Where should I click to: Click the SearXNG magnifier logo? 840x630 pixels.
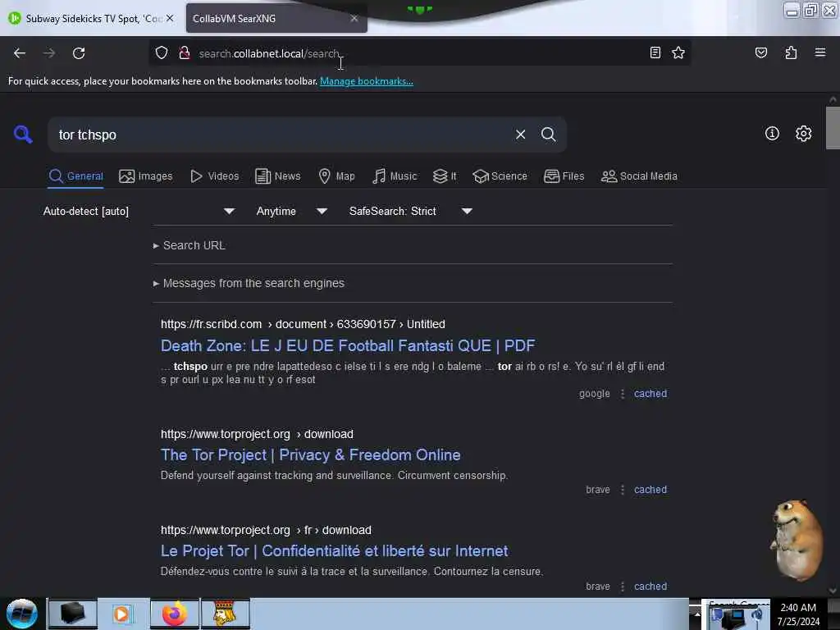(x=22, y=134)
